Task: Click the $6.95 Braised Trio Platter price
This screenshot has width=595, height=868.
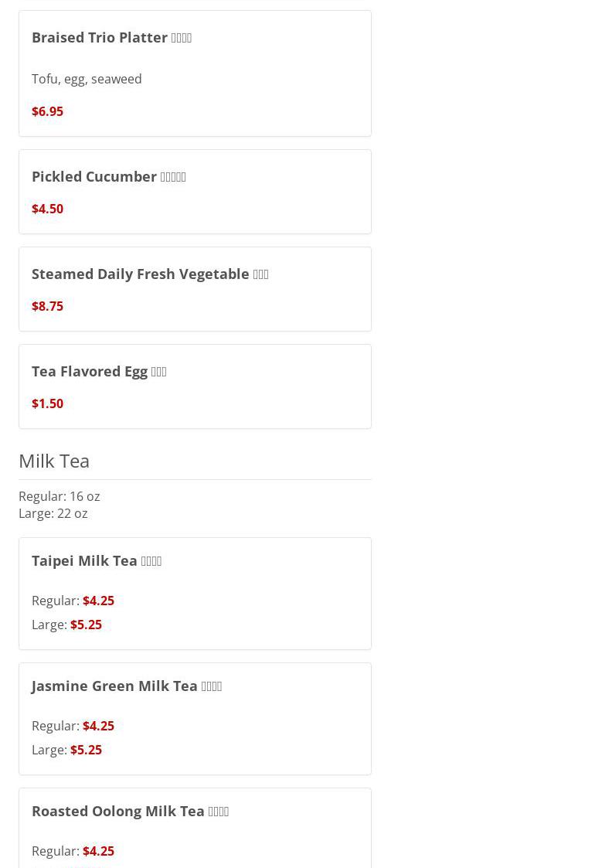Action: 47,111
